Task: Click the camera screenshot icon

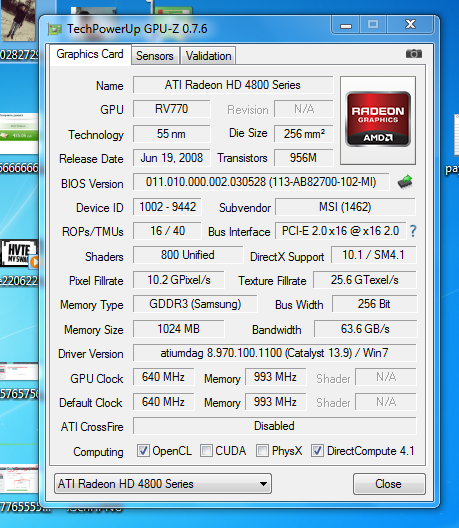Action: 414,54
